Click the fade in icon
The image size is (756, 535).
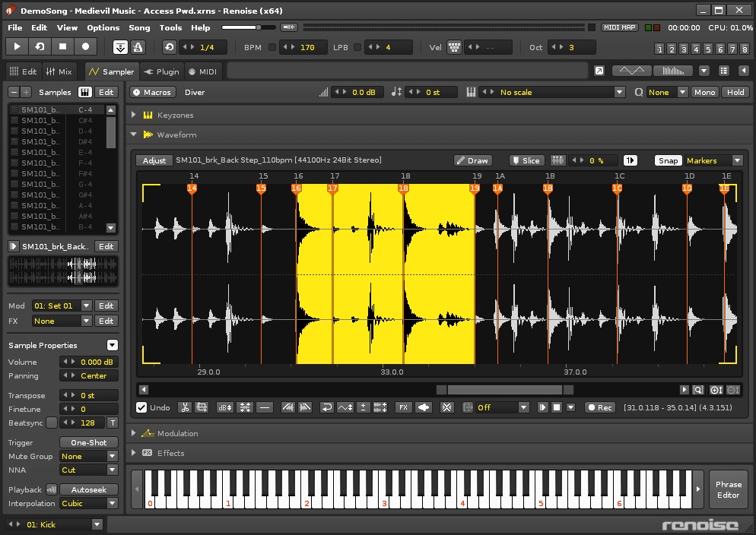288,407
